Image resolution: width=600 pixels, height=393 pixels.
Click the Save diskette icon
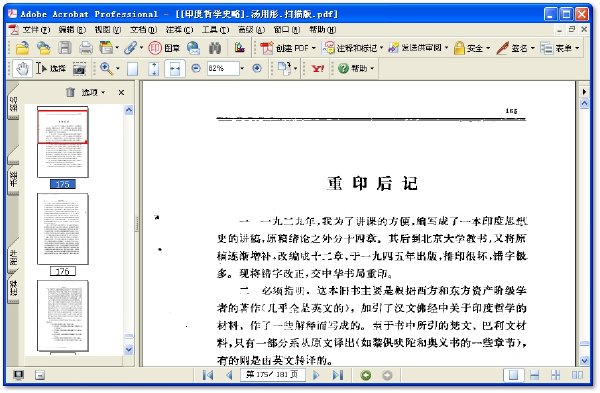click(65, 48)
